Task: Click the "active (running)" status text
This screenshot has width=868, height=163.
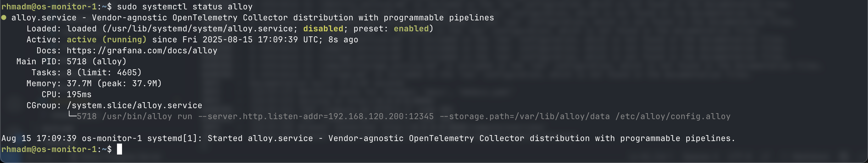Action: tap(107, 40)
